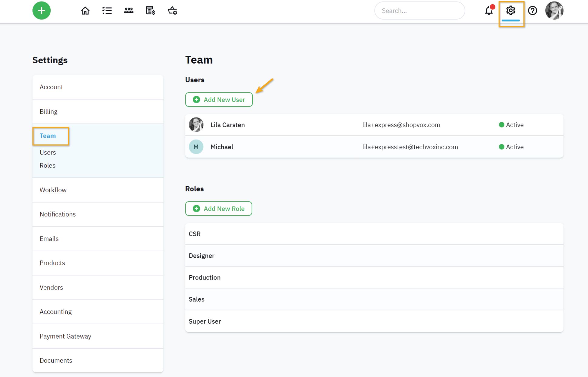The image size is (588, 377).
Task: Select Products in Settings sidebar
Action: tap(98, 263)
